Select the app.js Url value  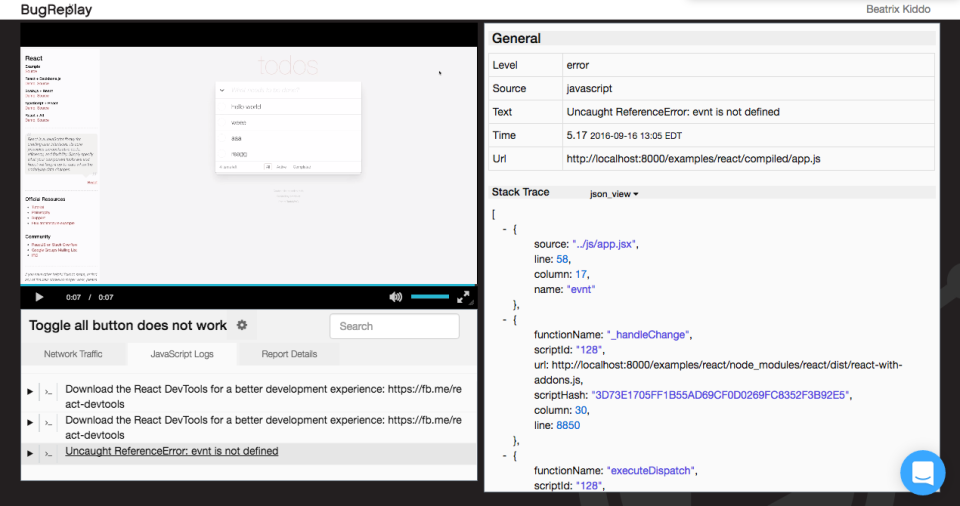click(693, 159)
